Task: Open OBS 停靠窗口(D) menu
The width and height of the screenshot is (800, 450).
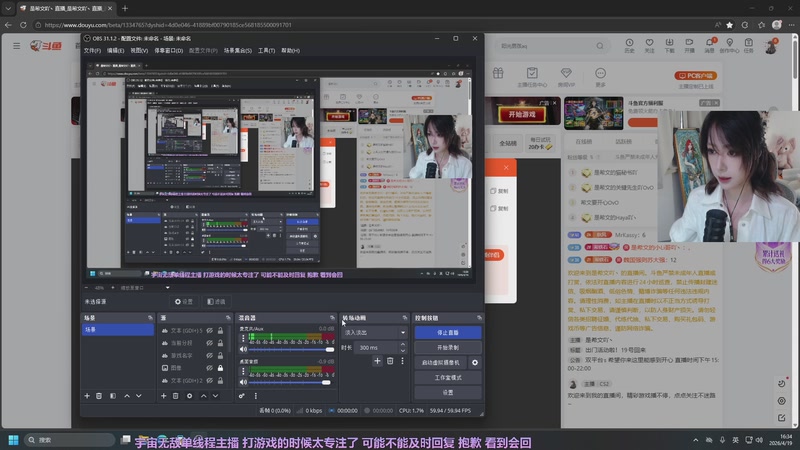Action: (169, 51)
